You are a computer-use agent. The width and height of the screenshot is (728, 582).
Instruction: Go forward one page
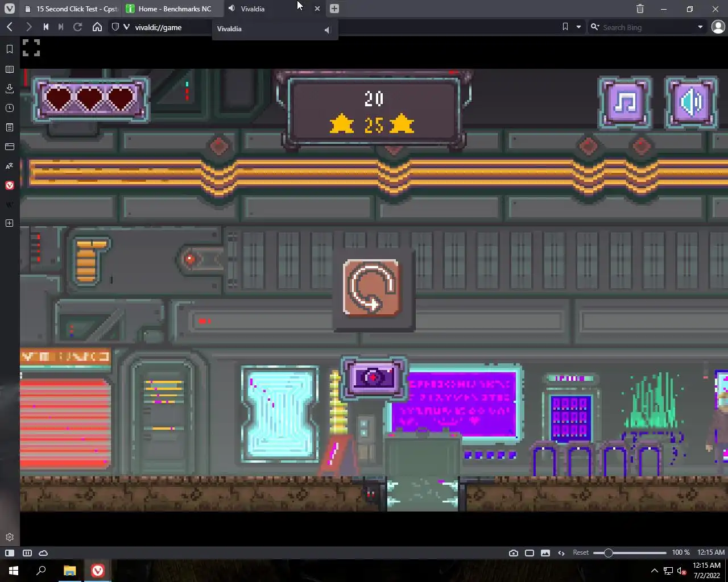[x=28, y=27]
